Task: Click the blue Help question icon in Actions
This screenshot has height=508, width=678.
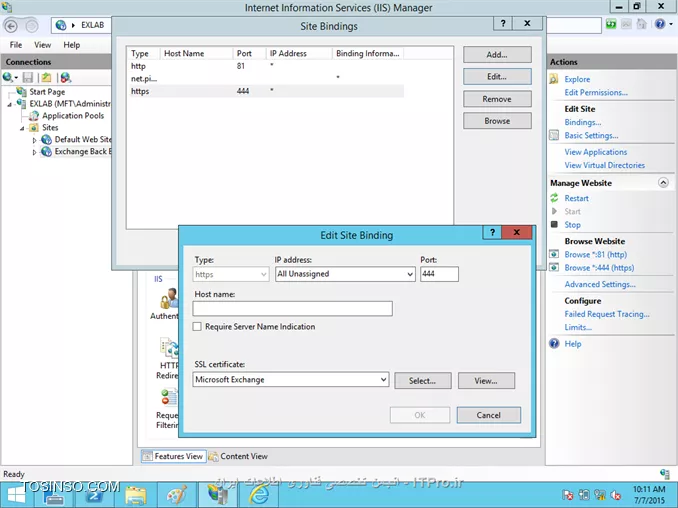Action: tap(554, 343)
